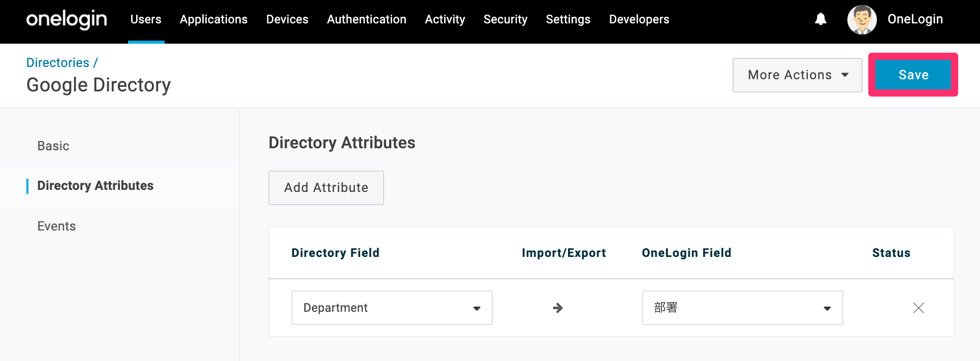The height and width of the screenshot is (361, 980).
Task: Click the user avatar picture
Action: (862, 20)
